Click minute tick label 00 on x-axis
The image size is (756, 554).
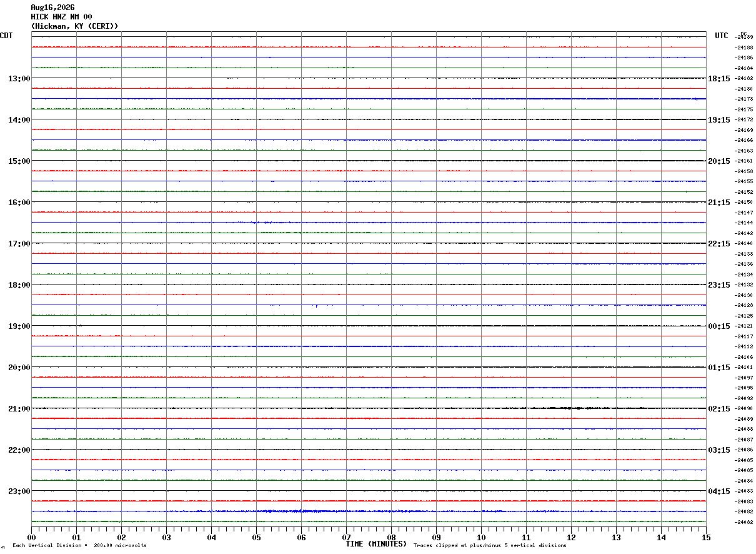[x=31, y=537]
